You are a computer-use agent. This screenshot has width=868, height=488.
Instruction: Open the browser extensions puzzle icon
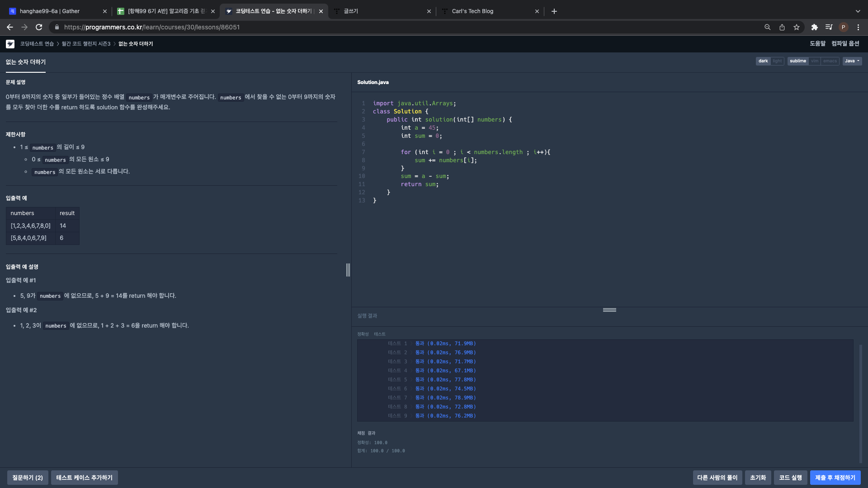(814, 27)
